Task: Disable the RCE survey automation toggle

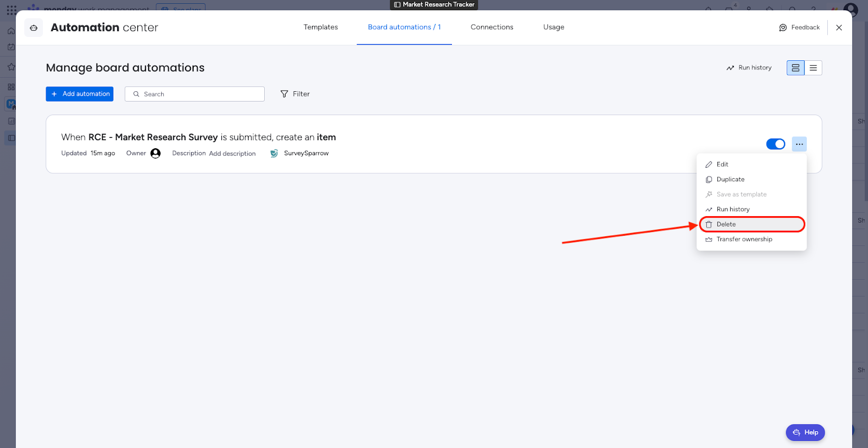Action: click(x=775, y=144)
